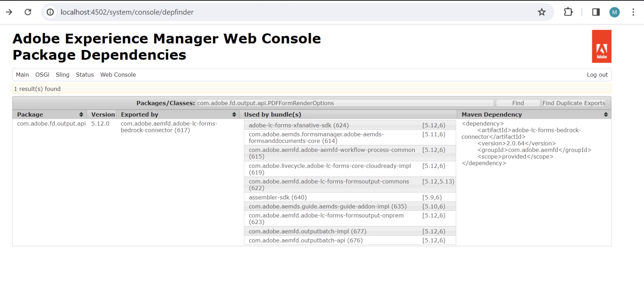Open the OSGi menu

tap(42, 75)
